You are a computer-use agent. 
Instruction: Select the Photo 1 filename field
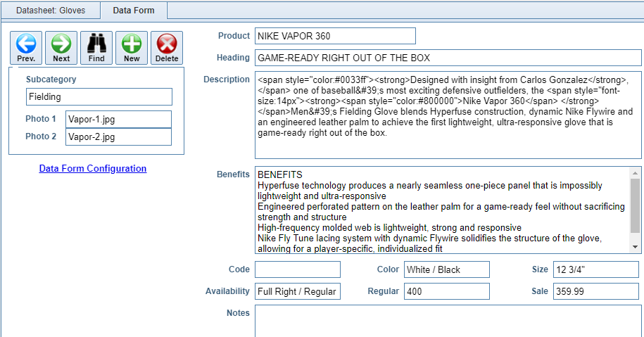tap(118, 120)
